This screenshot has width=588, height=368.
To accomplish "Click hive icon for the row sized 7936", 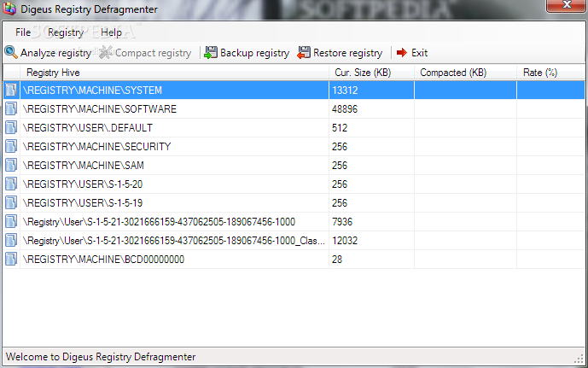I will (x=11, y=221).
